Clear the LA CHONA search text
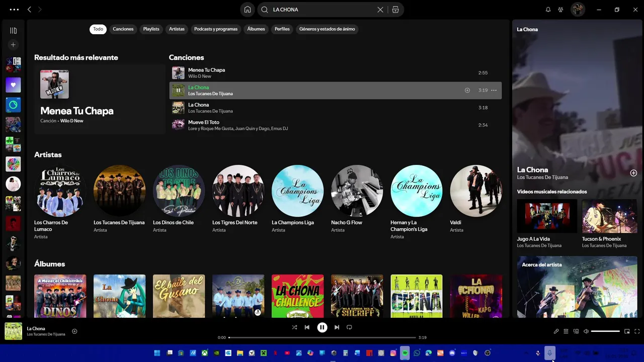This screenshot has width=644, height=362. (380, 10)
